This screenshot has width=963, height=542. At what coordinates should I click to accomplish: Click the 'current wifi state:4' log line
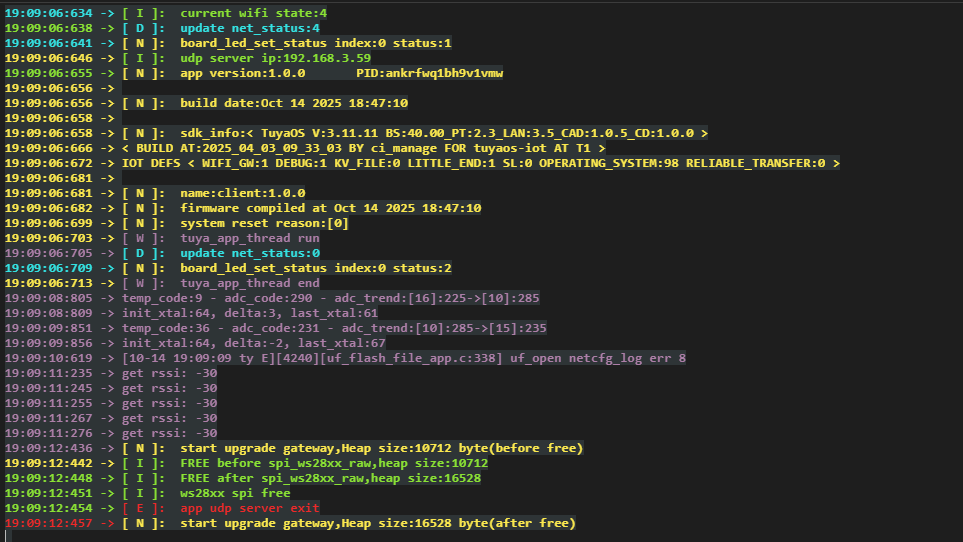(253, 13)
